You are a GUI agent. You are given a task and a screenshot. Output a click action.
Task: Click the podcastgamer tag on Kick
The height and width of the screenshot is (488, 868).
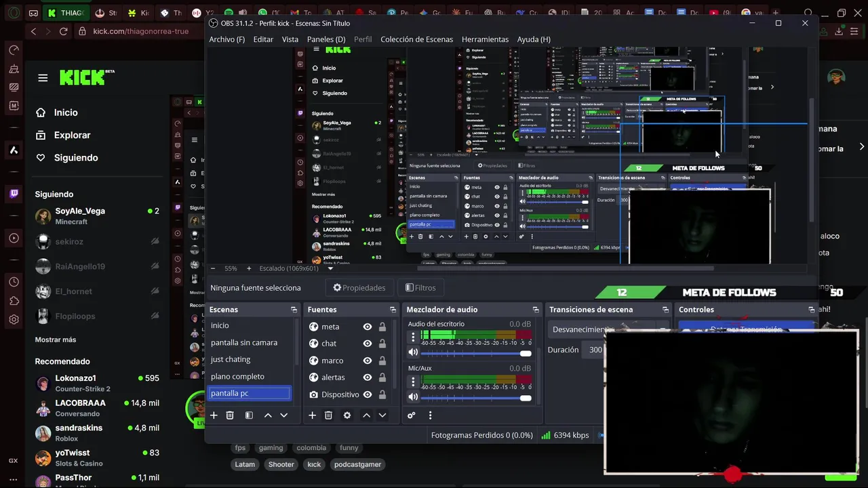(358, 464)
